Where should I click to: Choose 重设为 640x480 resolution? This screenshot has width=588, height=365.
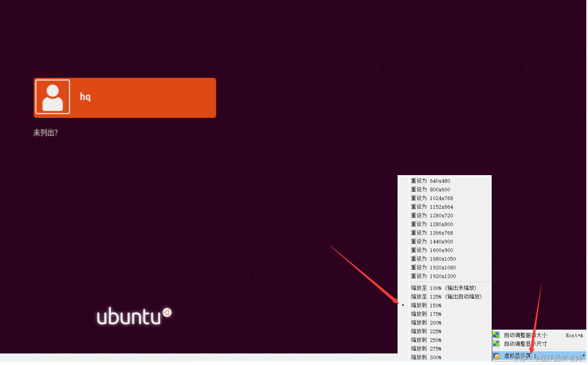[444, 181]
